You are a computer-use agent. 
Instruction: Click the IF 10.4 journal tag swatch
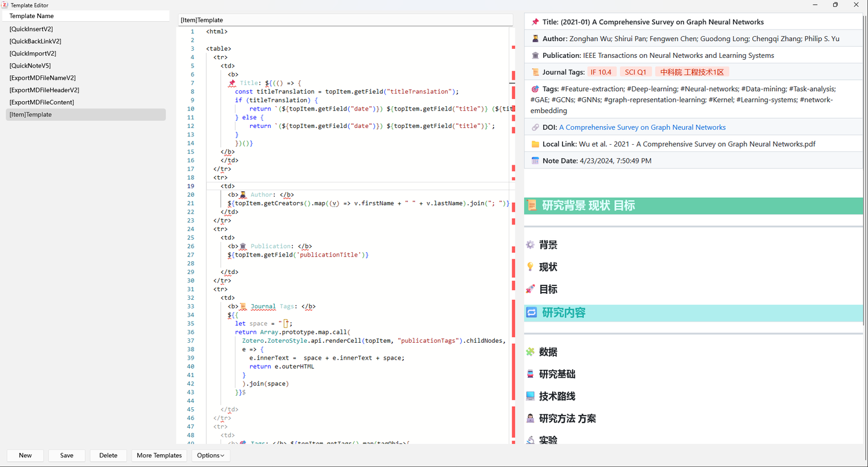pyautogui.click(x=601, y=72)
